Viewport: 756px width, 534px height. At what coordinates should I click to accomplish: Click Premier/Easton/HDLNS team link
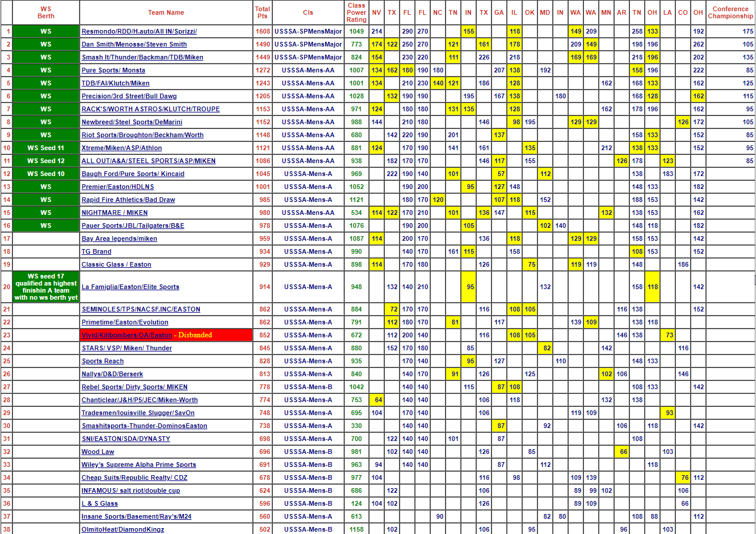[118, 187]
